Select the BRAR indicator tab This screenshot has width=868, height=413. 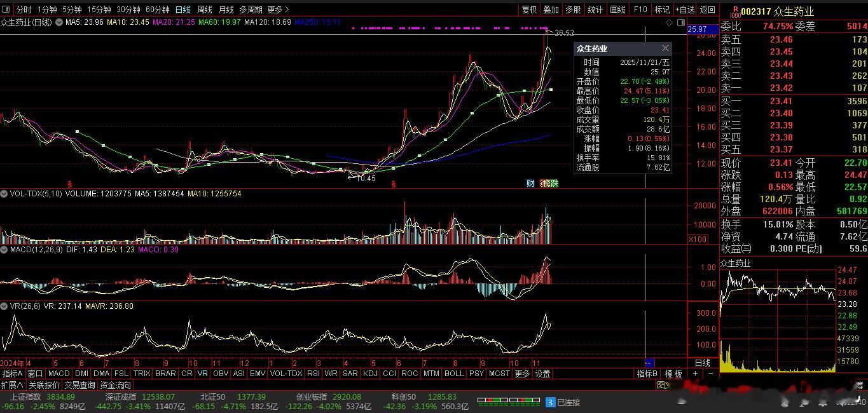(165, 374)
